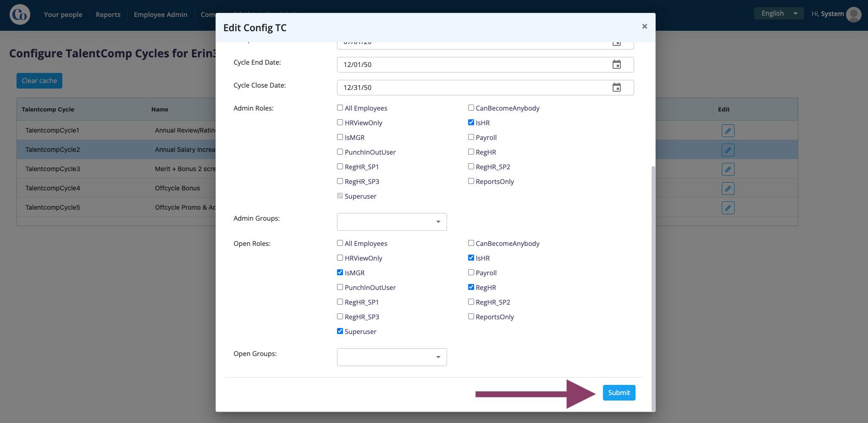Expand the Admin Groups dropdown
The height and width of the screenshot is (423, 868).
tap(392, 222)
